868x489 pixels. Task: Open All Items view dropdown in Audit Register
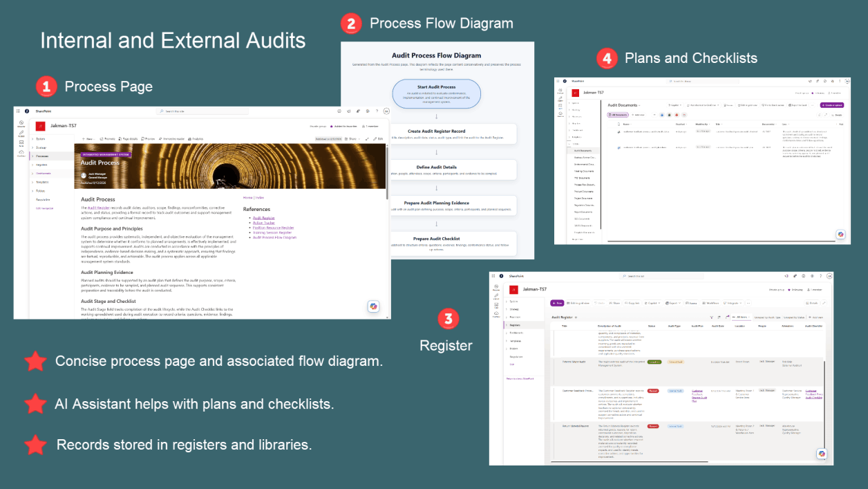click(741, 317)
